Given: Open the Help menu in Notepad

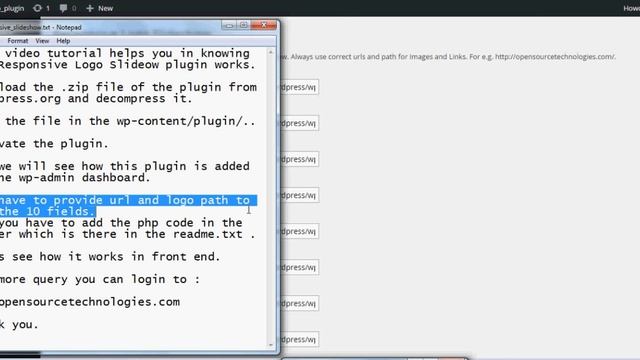Looking at the screenshot, I should (63, 41).
